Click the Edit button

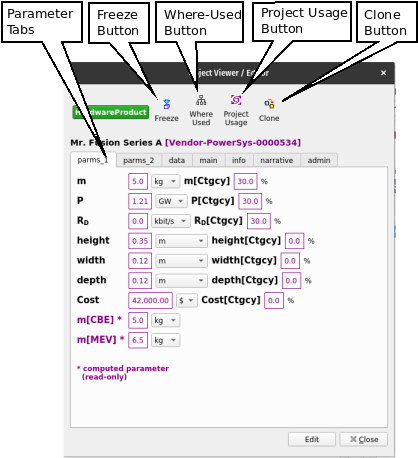312,439
